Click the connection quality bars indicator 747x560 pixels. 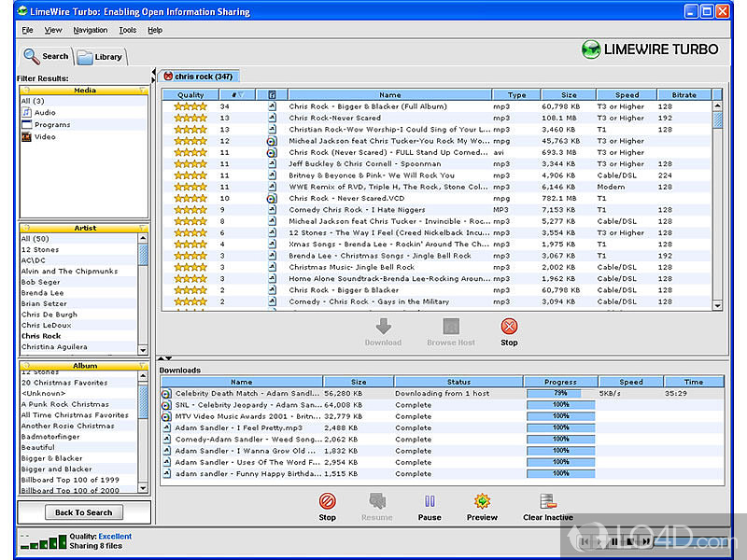(42, 541)
